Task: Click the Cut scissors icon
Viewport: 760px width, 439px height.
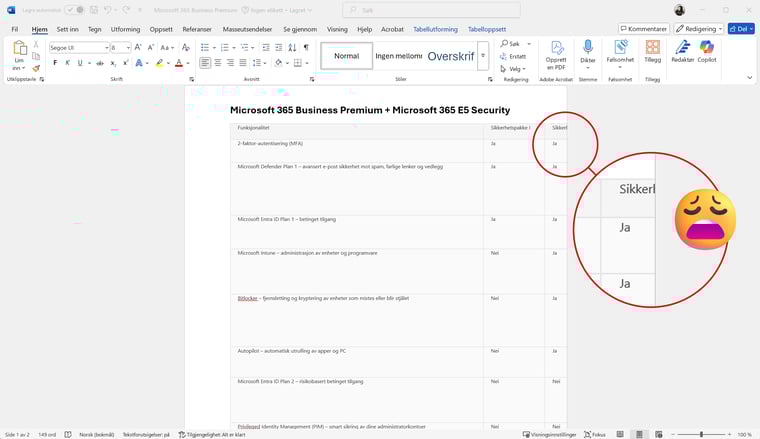Action: [36, 44]
